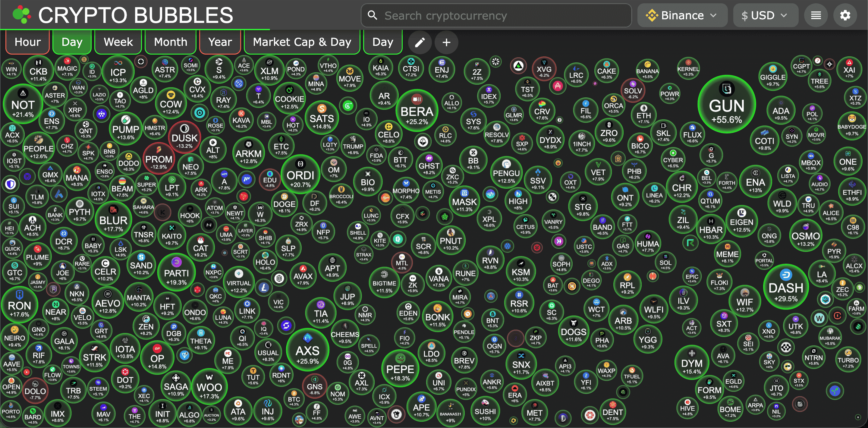Open the list view menu icon

(816, 15)
